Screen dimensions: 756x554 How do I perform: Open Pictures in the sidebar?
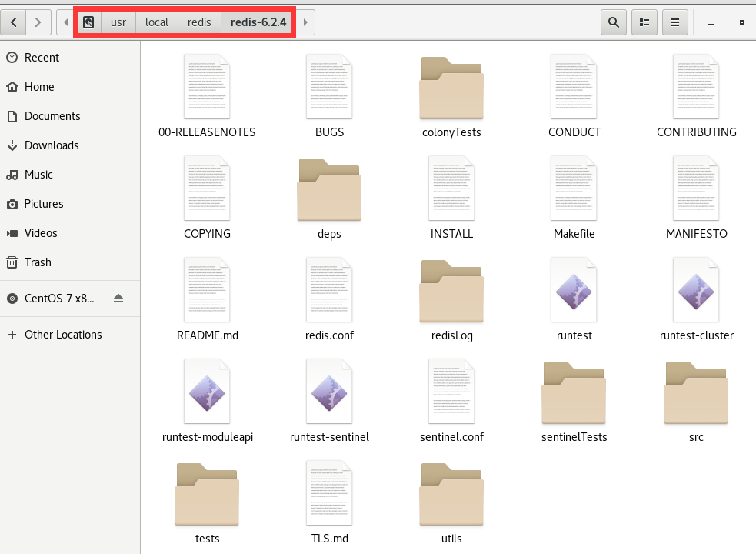pyautogui.click(x=70, y=204)
